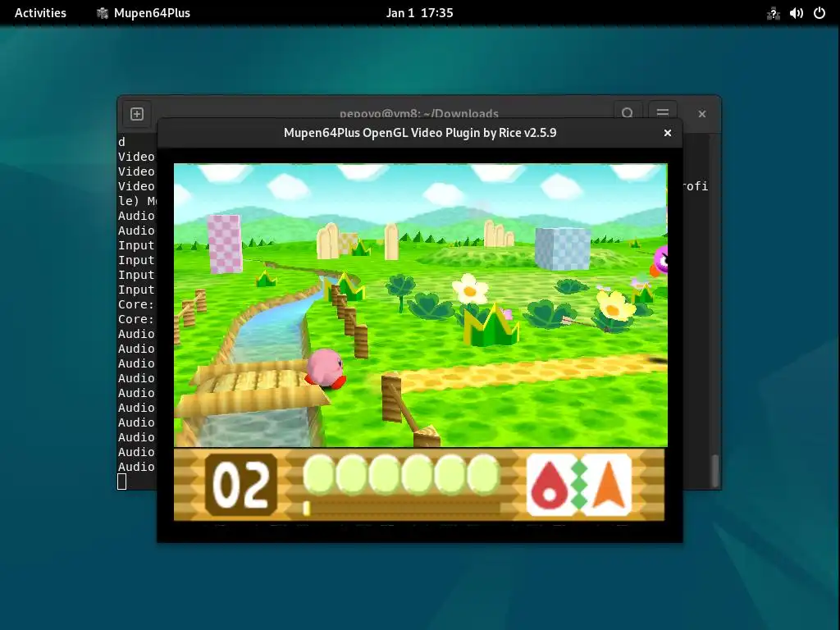Image resolution: width=840 pixels, height=630 pixels.
Task: Click the search icon in terminal header
Action: [x=628, y=113]
